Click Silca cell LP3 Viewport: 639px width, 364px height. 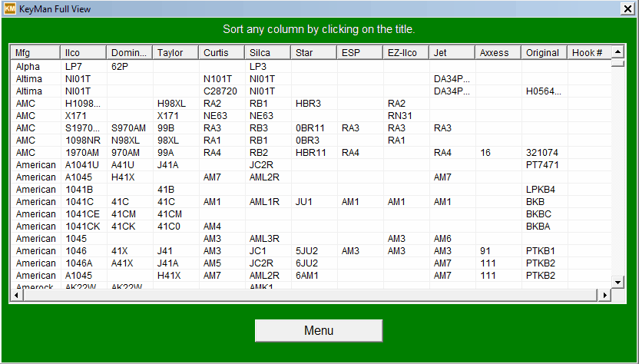(258, 67)
